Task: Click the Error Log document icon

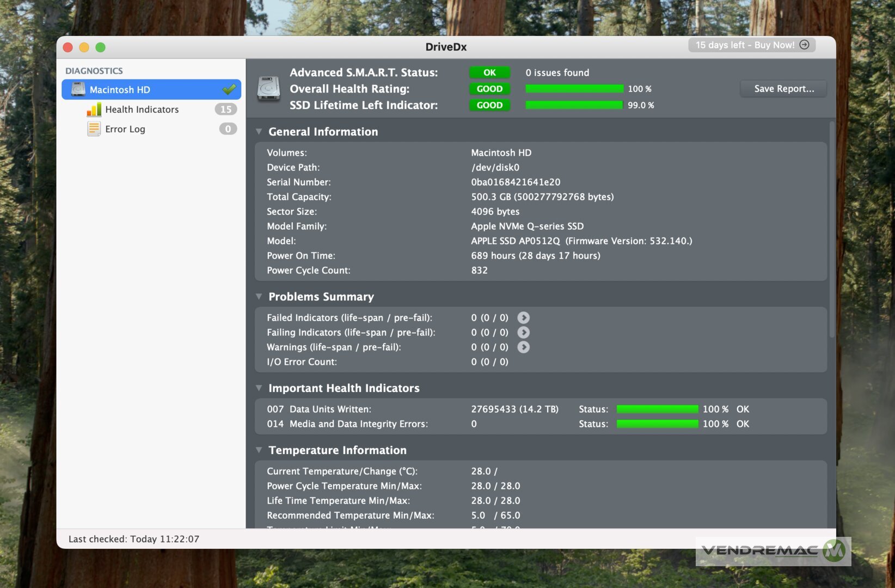Action: coord(94,129)
